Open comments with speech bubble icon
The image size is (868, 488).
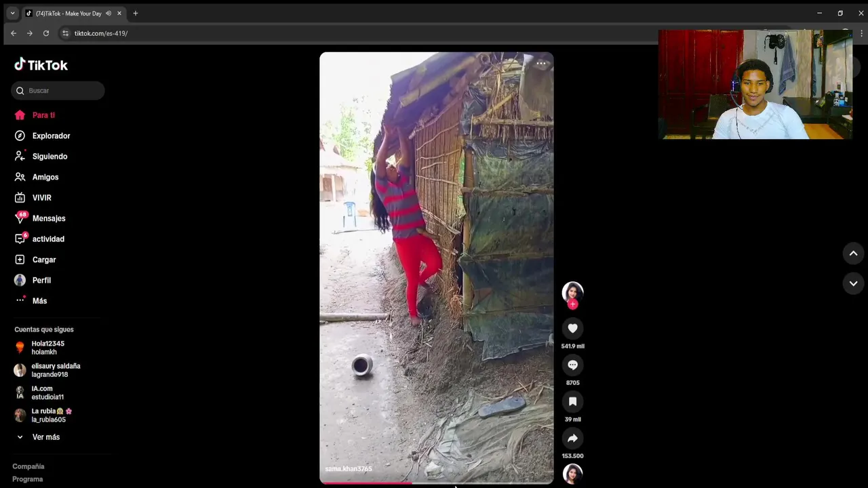point(572,365)
